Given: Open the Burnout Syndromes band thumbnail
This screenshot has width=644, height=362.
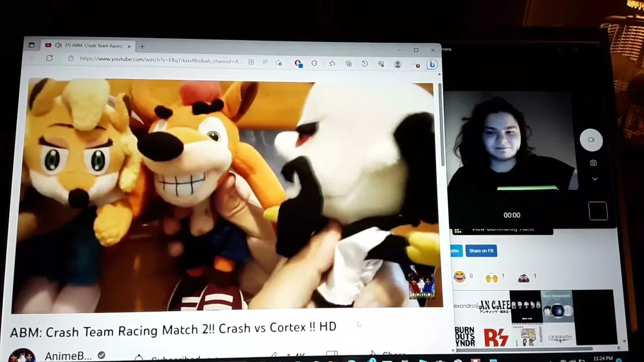Looking at the screenshot, I should (x=465, y=335).
